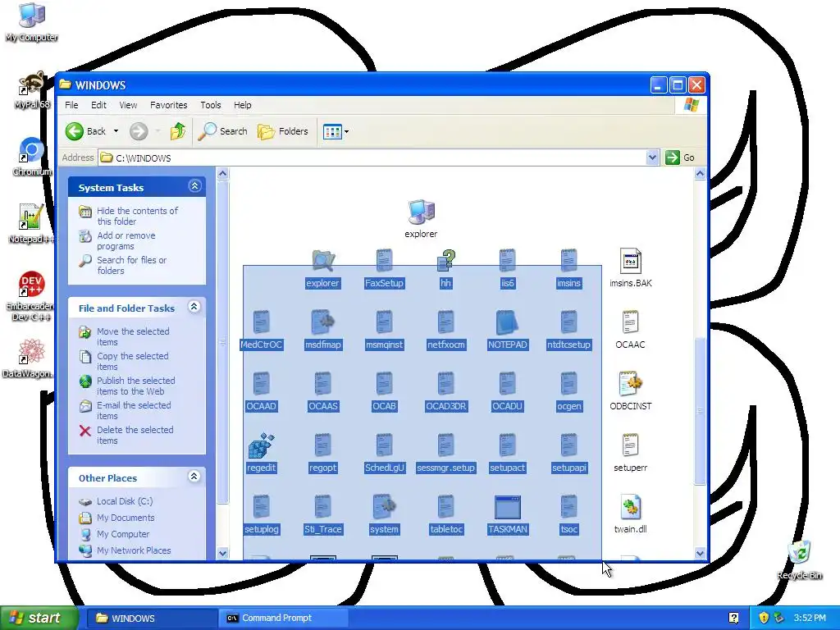The width and height of the screenshot is (840, 630).
Task: Select the explorer search-folder icon
Action: 322,261
